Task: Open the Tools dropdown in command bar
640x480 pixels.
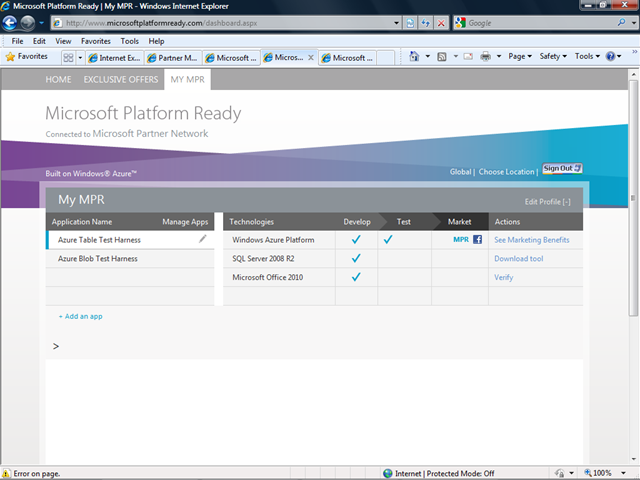Action: pos(586,57)
